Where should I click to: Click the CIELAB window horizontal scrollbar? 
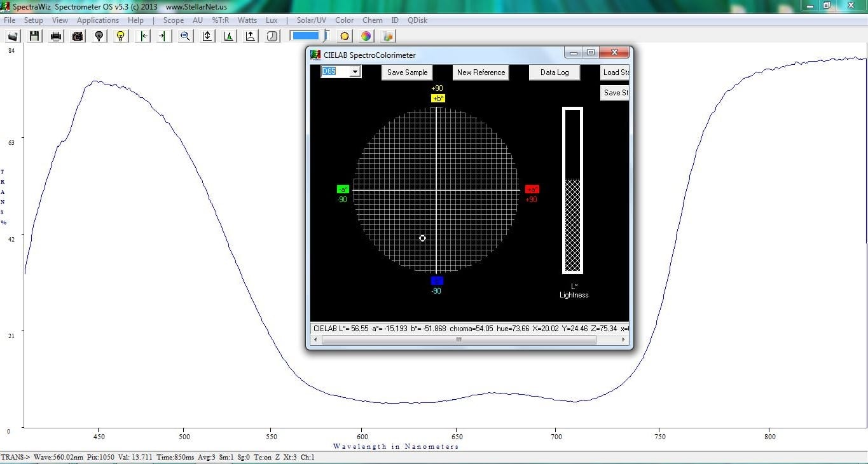point(458,340)
